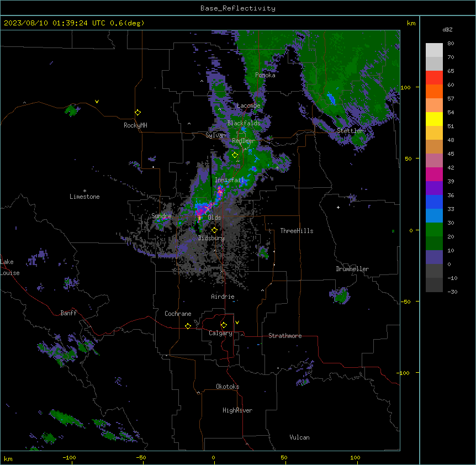Click the purple 36–39 dBZ legend swatch
This screenshot has height=465, width=476.
(434, 188)
